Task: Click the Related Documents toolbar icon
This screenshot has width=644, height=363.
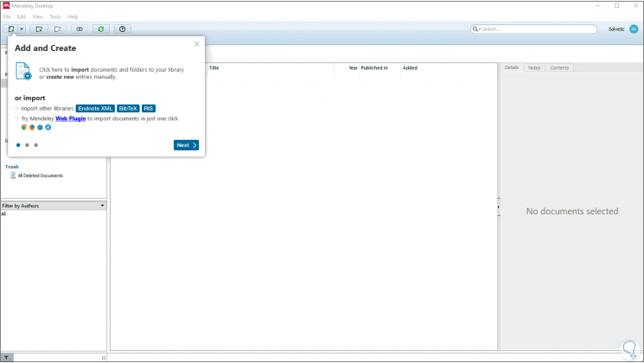Action: [x=80, y=29]
